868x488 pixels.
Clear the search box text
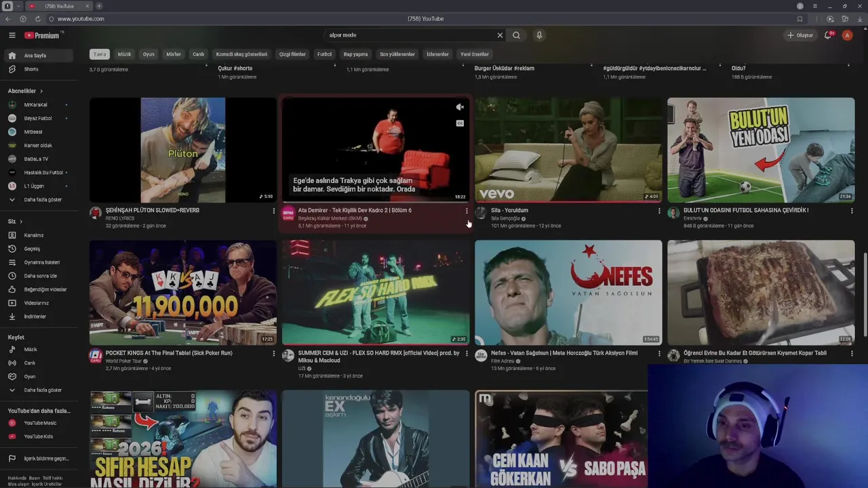pos(500,35)
